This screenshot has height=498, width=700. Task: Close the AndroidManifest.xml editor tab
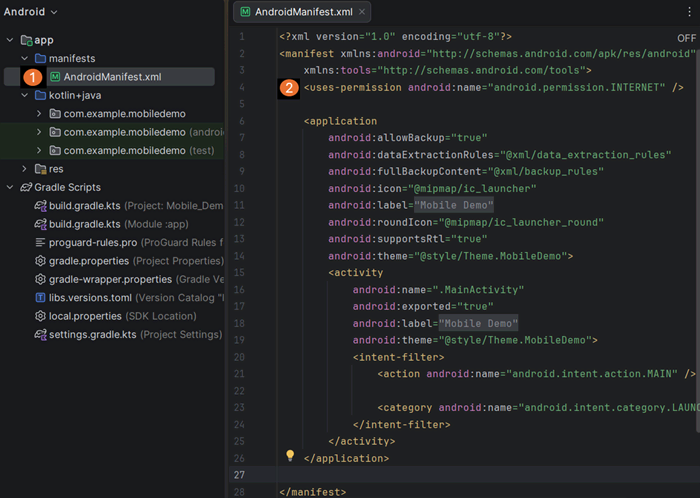362,12
